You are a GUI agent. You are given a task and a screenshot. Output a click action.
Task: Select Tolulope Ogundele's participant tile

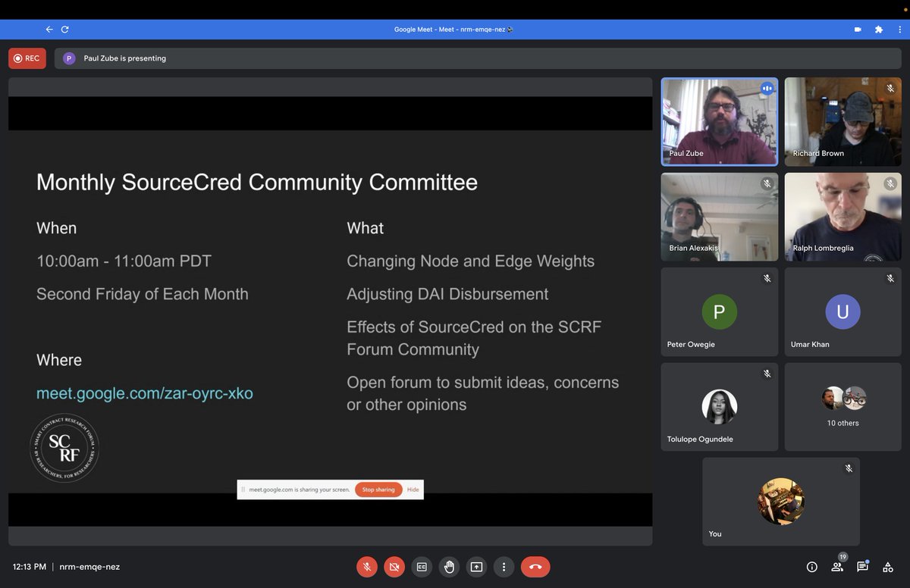[x=719, y=407]
